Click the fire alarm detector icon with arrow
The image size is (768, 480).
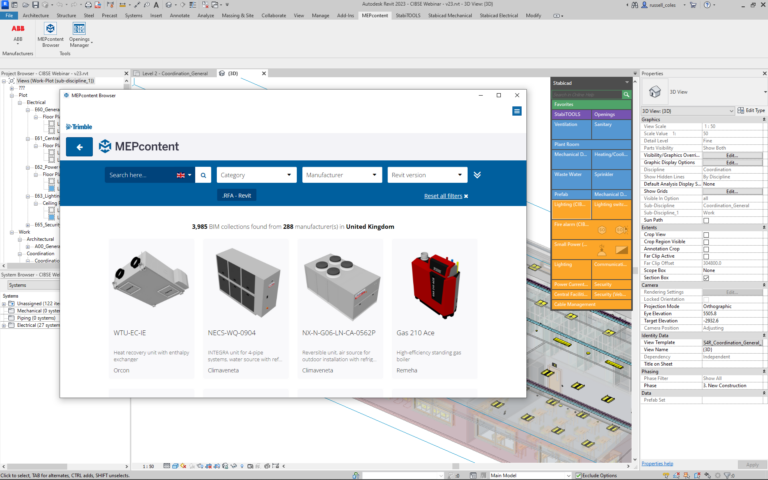point(621,230)
